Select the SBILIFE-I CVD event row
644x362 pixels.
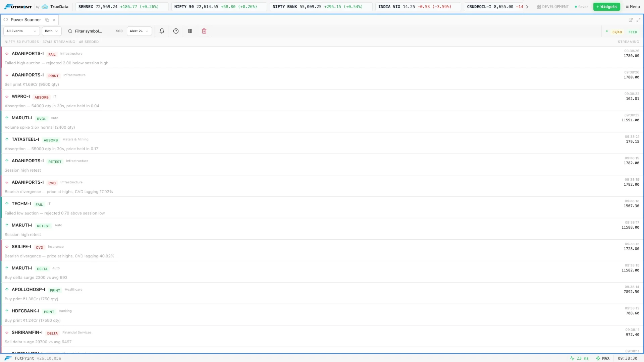(x=322, y=250)
